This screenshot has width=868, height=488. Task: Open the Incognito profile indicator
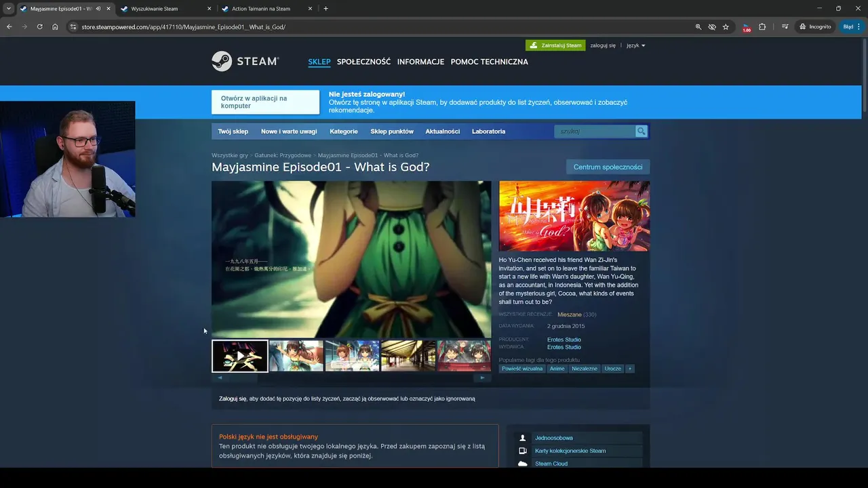click(x=815, y=27)
